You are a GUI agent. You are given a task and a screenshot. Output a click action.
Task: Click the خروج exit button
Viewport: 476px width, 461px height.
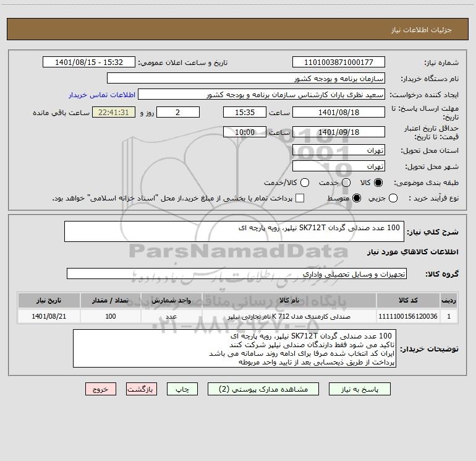[101, 389]
